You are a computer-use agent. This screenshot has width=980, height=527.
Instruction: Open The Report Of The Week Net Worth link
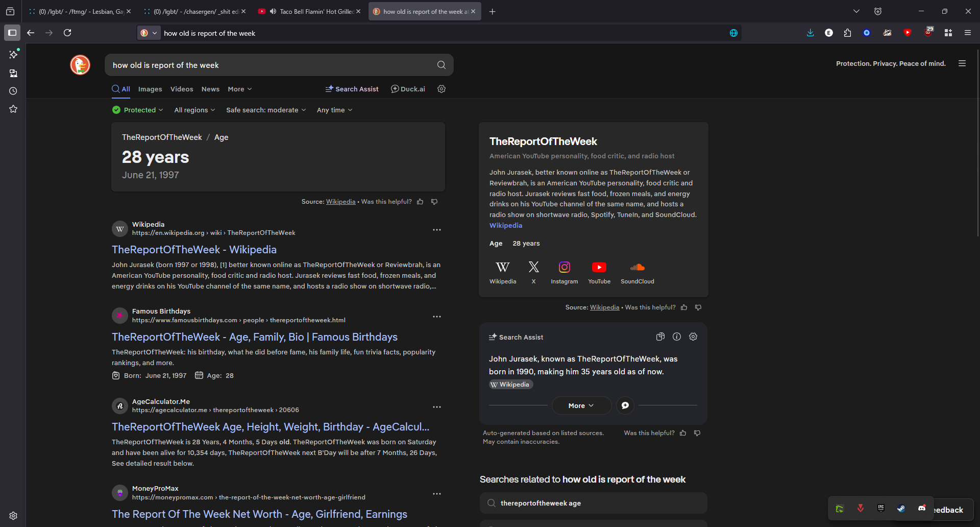point(259,514)
